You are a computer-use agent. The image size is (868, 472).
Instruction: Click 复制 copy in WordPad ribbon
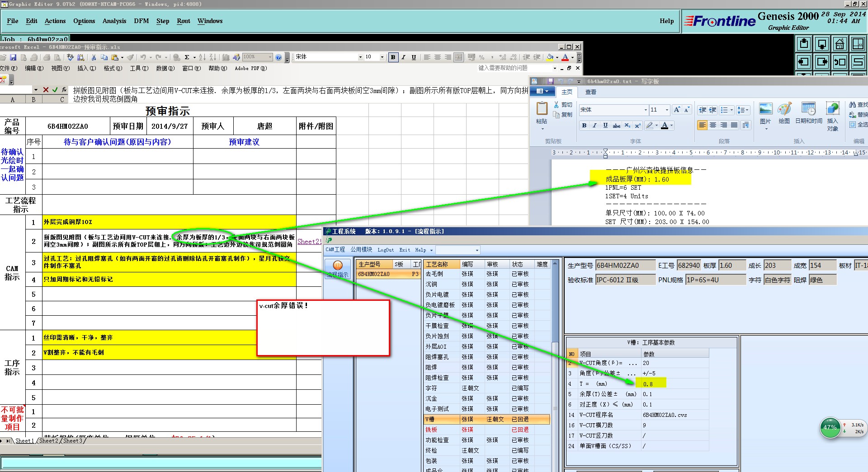pyautogui.click(x=563, y=115)
